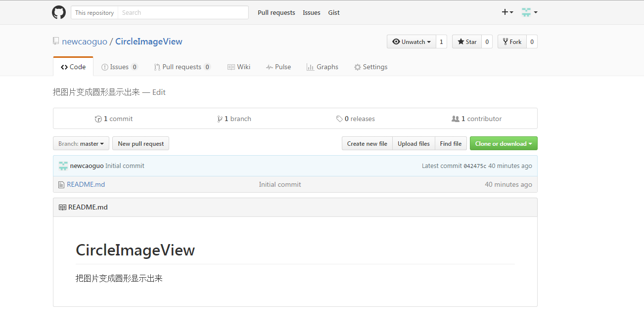This screenshot has width=644, height=335.
Task: Open the Initial commit link beside newcaoguo
Action: [125, 166]
